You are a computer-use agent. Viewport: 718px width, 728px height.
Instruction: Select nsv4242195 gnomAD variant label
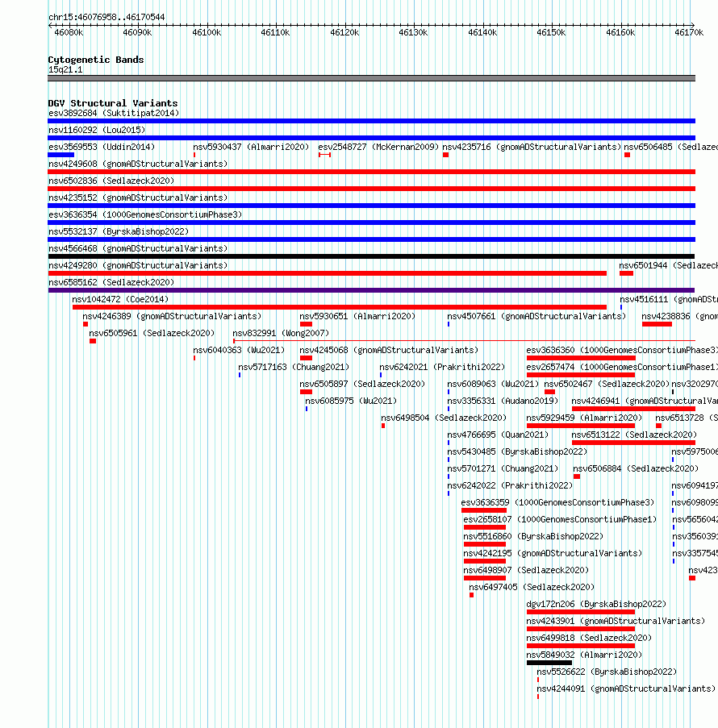(x=553, y=554)
